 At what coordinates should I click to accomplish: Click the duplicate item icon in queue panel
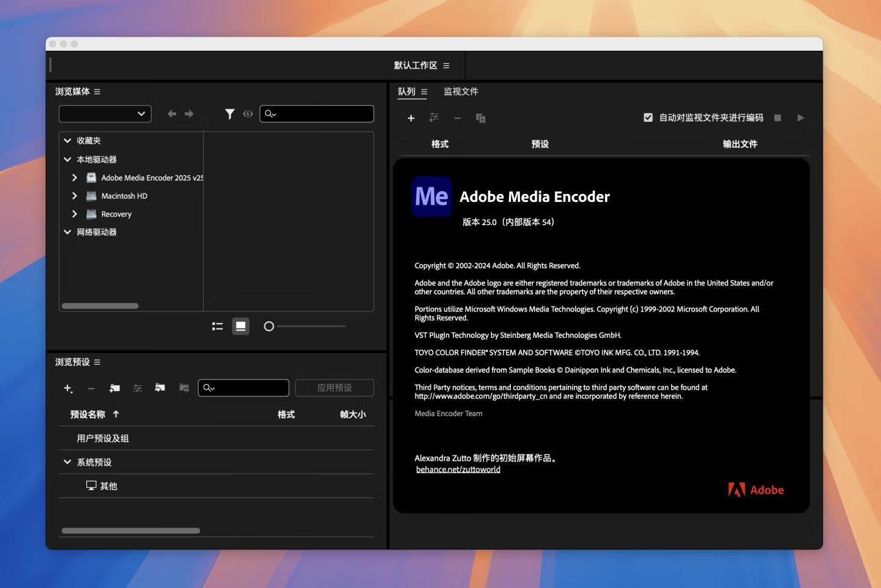coord(481,117)
